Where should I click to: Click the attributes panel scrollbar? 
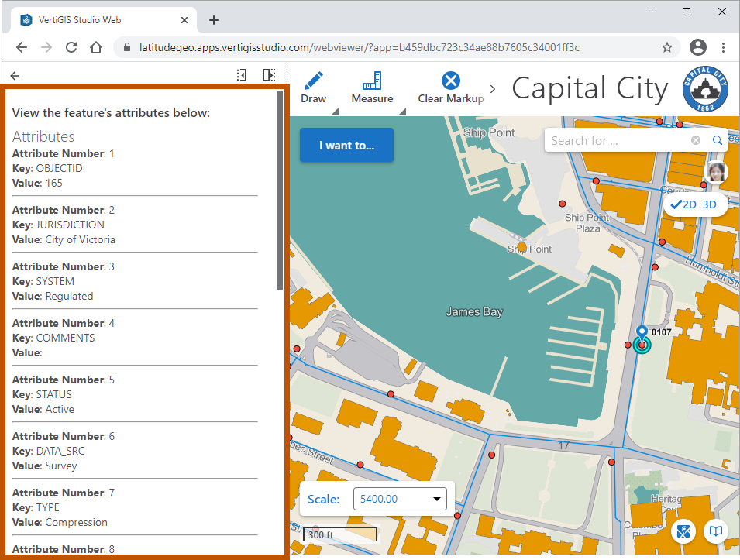coord(280,191)
